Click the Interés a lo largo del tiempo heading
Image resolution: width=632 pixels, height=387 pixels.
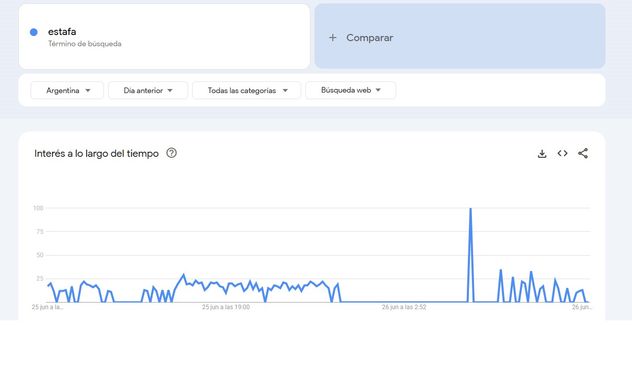pos(96,154)
